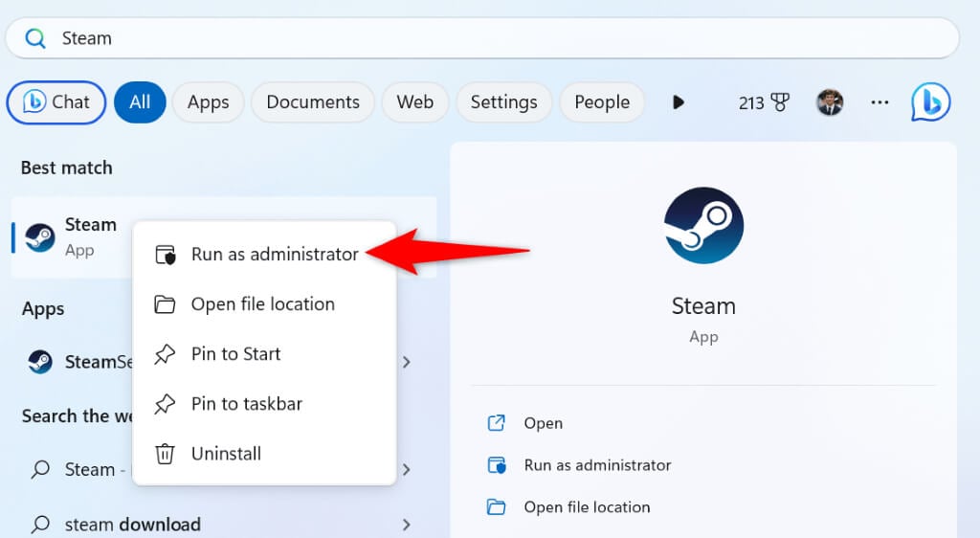Click the "Best match" heading text
Viewport: 980px width, 538px height.
click(x=67, y=168)
